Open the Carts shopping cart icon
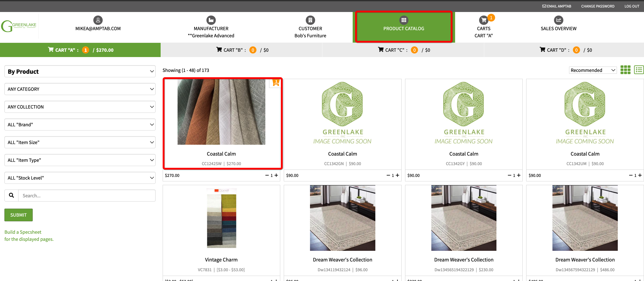Viewport: 644px width, 281px height. pyautogui.click(x=483, y=20)
